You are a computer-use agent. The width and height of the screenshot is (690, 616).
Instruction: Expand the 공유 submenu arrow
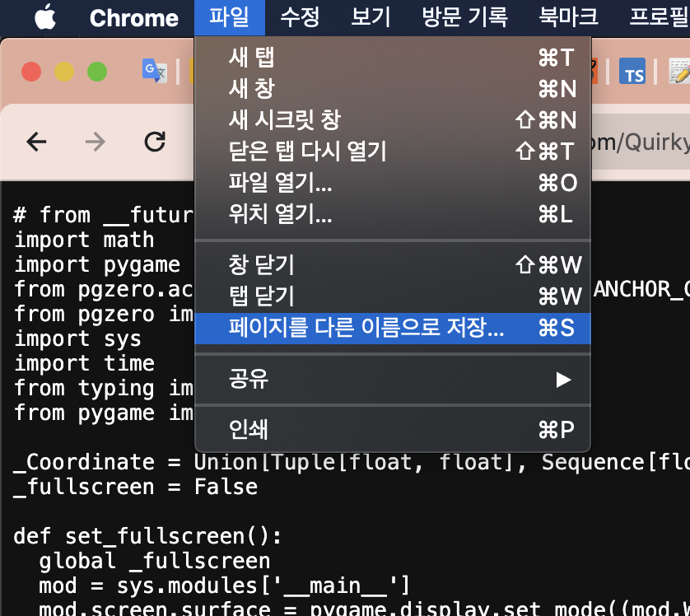tap(563, 380)
